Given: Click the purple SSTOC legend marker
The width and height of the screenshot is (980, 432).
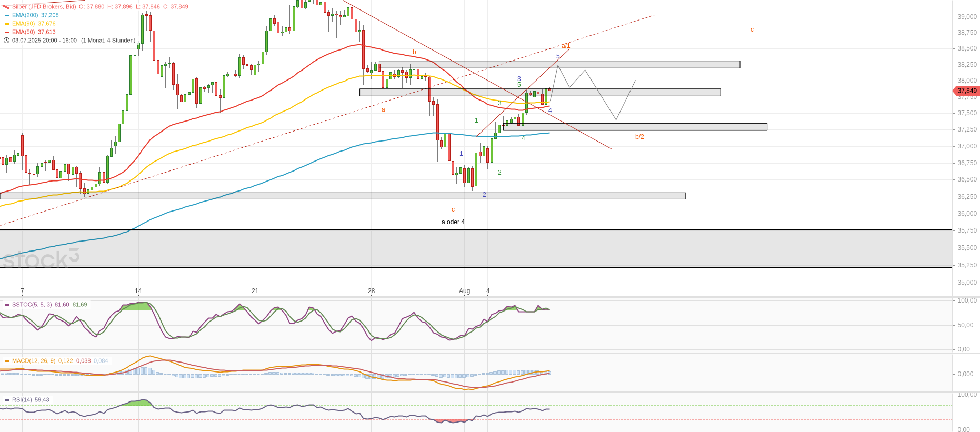Looking at the screenshot, I should 7,305.
